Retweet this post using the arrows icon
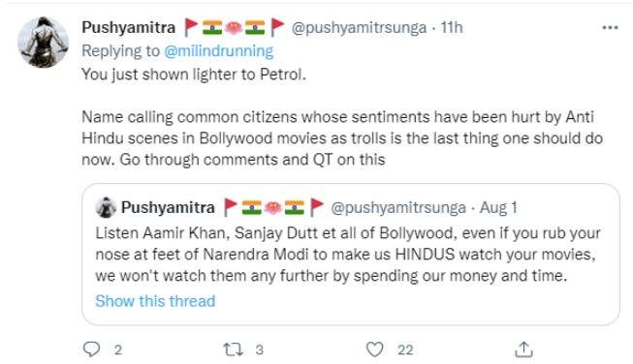The image size is (633, 364). coord(234,349)
